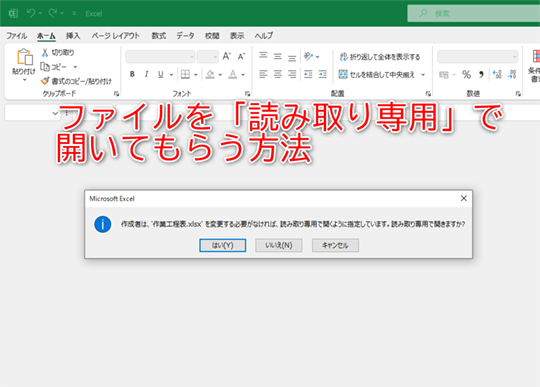Open the font size combo box

pos(208,56)
